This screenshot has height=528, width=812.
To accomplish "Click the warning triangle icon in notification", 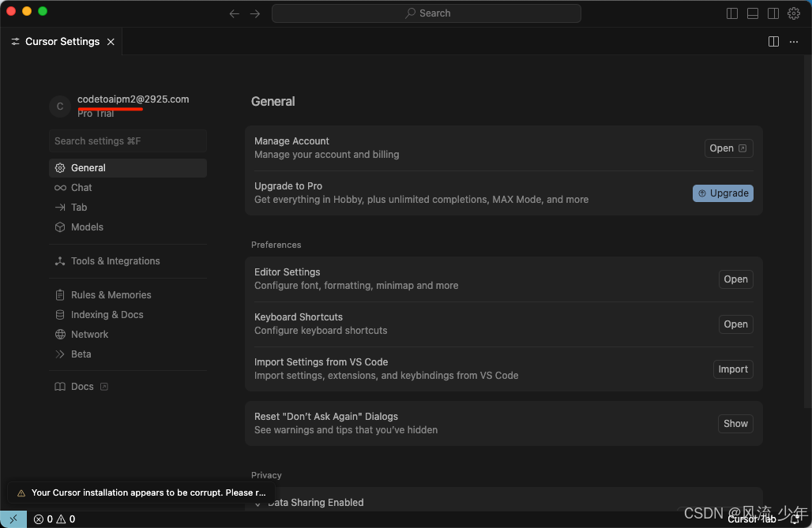I will click(x=21, y=492).
